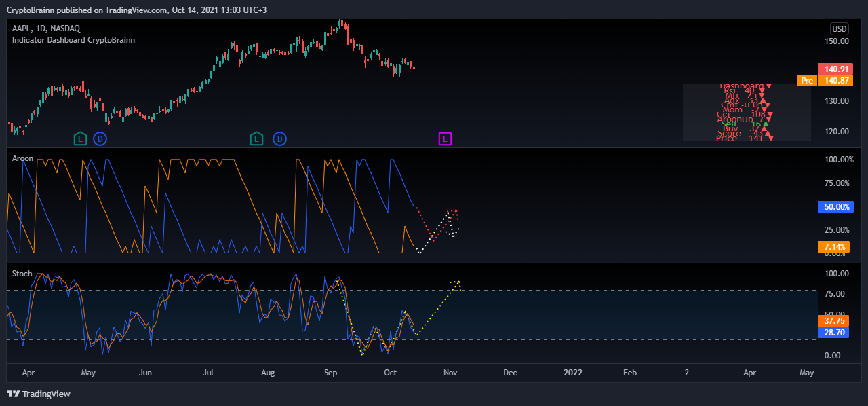Click the TradingView logo at bottom
The width and height of the screenshot is (868, 406).
[39, 394]
